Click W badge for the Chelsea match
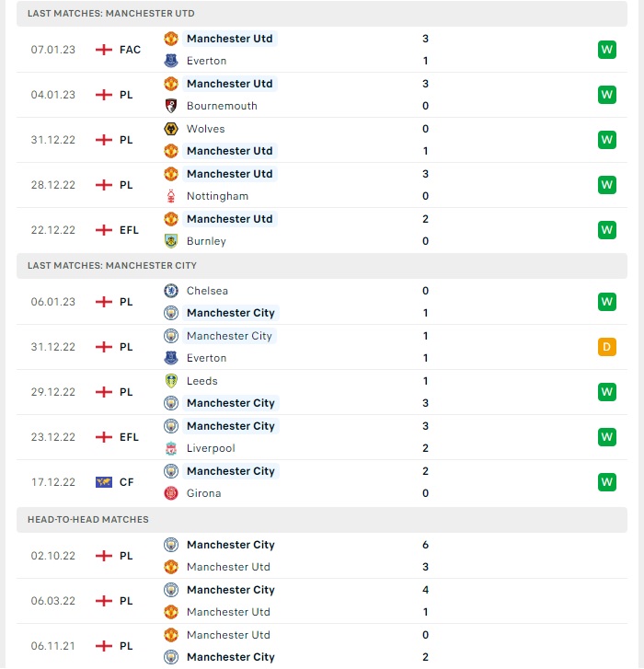Image resolution: width=644 pixels, height=669 pixels. click(607, 302)
